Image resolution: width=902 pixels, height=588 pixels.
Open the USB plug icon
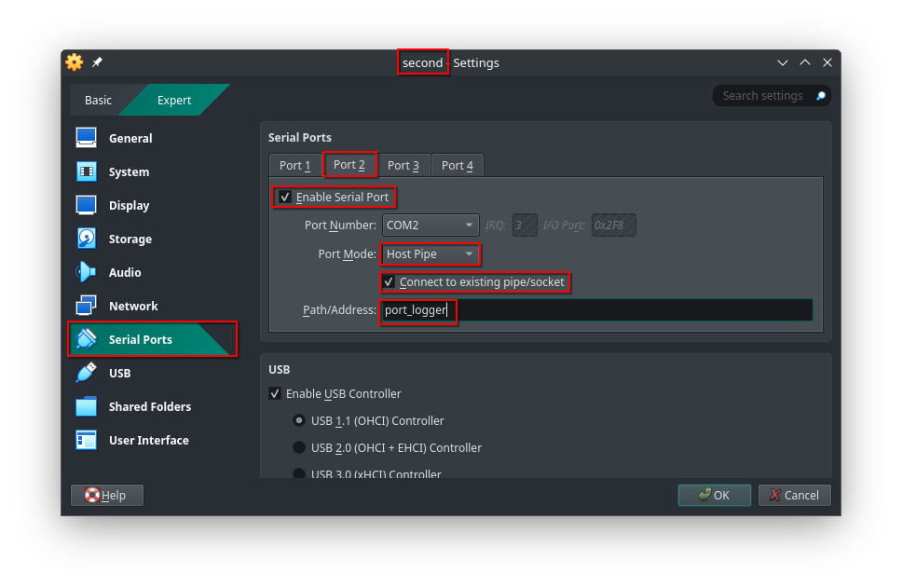87,373
